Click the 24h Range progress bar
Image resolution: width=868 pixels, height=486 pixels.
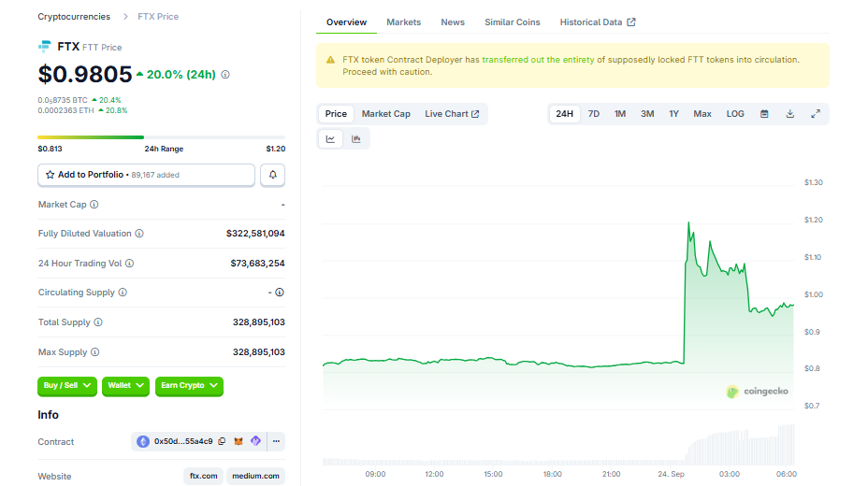(x=161, y=137)
